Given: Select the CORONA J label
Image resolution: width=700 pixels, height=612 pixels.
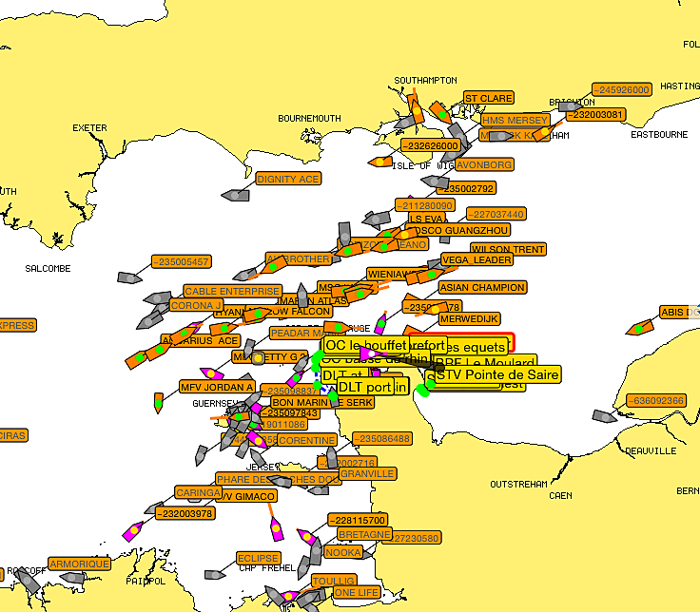Looking at the screenshot, I should pos(197,306).
